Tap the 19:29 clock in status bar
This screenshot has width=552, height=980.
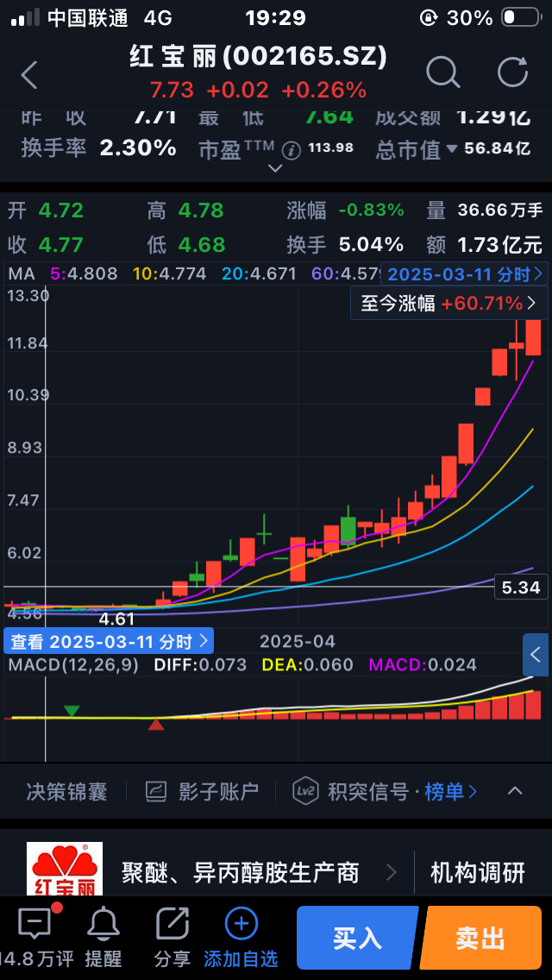click(275, 17)
